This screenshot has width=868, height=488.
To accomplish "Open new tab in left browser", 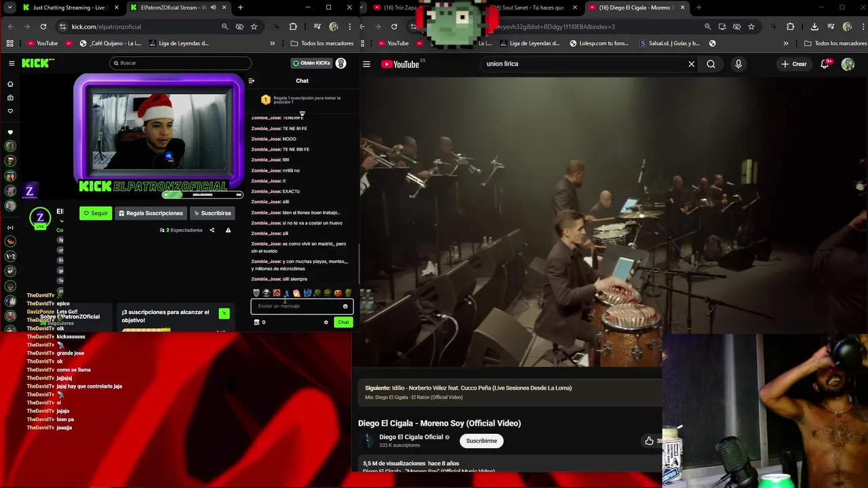I will pyautogui.click(x=240, y=7).
